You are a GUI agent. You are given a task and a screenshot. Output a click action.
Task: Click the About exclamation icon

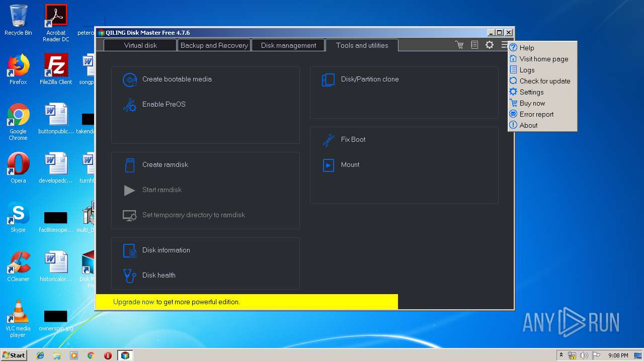[x=513, y=125]
